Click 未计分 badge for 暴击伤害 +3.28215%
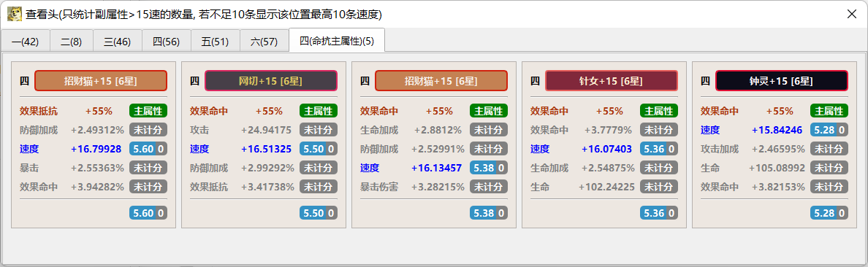 489,186
